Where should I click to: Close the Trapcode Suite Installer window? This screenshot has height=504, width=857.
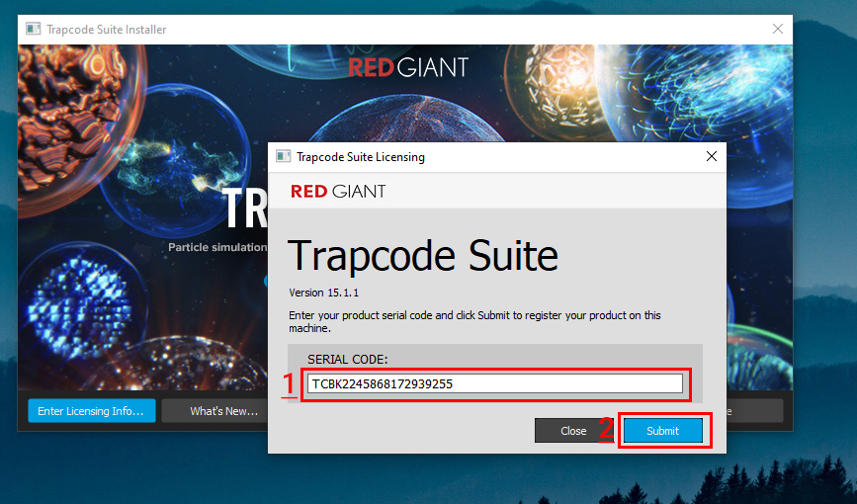click(x=778, y=29)
